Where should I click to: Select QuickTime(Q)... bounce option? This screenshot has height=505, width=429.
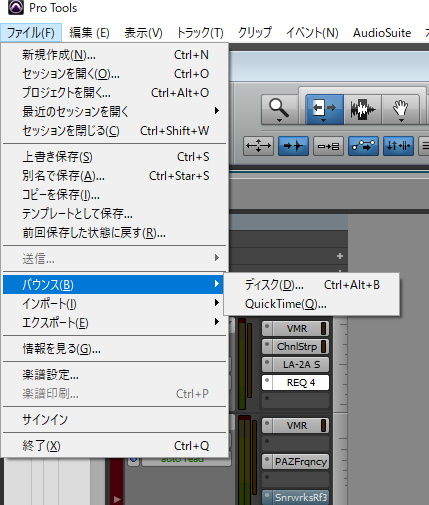[x=312, y=304]
